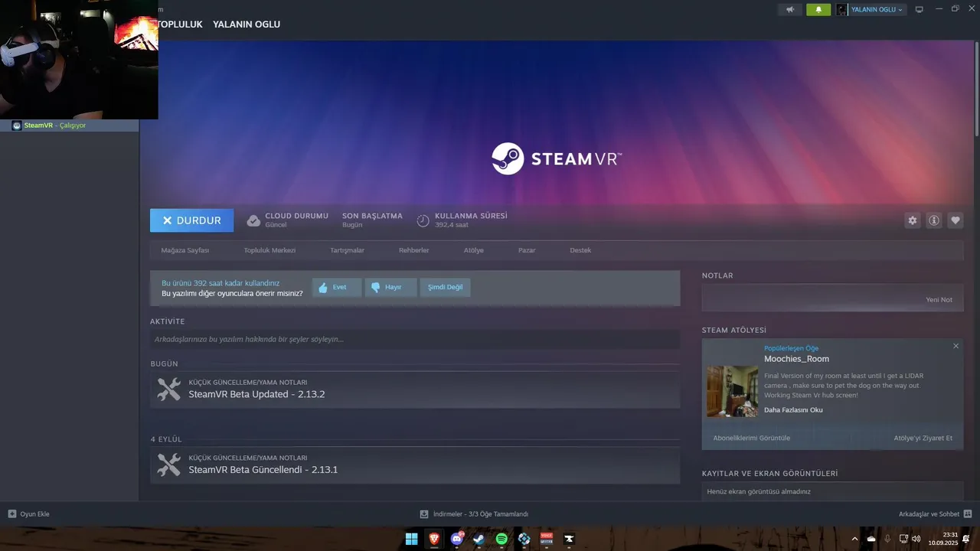The image size is (980, 551).
Task: Open the Windows Start menu
Action: [411, 539]
